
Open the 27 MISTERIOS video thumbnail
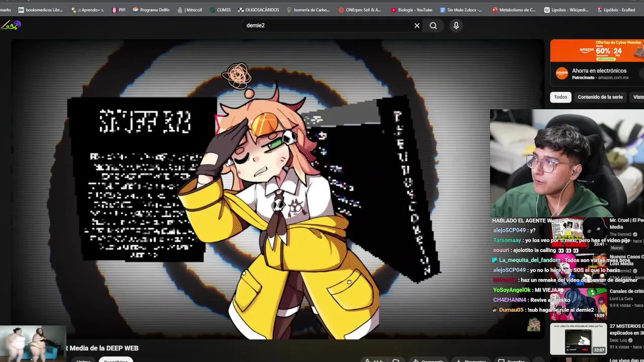coord(579,339)
